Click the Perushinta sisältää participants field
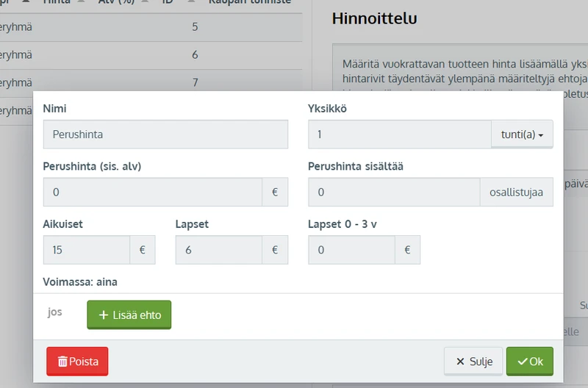Screen dimensions: 588x388 (x=394, y=192)
